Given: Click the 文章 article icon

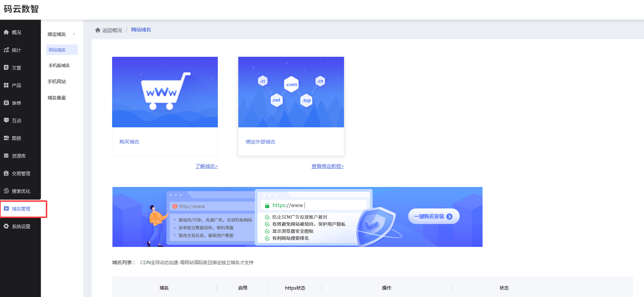Looking at the screenshot, I should pyautogui.click(x=6, y=67).
